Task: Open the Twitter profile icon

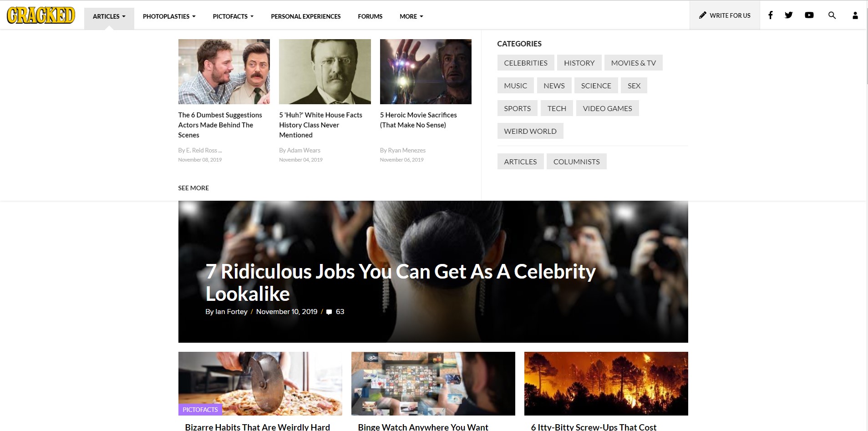Action: click(x=789, y=15)
